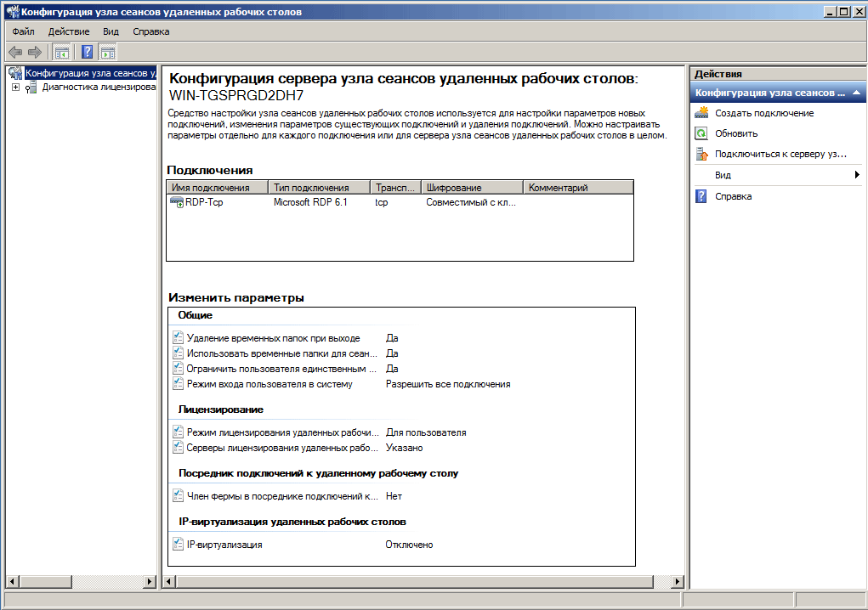Viewport: 868px width, 610px height.
Task: Click the green Обновить refresh icon
Action: point(701,133)
